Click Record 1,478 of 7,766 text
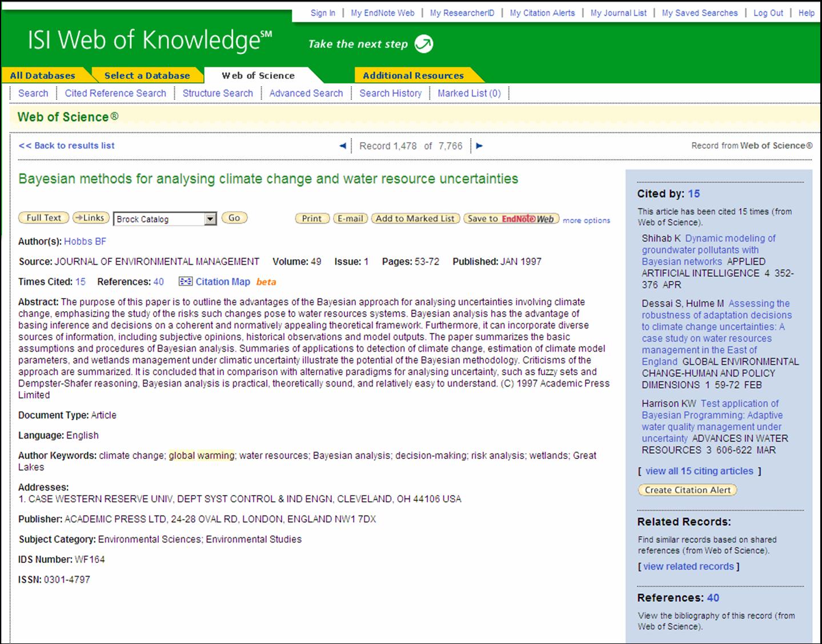The image size is (822, 644). 411,146
